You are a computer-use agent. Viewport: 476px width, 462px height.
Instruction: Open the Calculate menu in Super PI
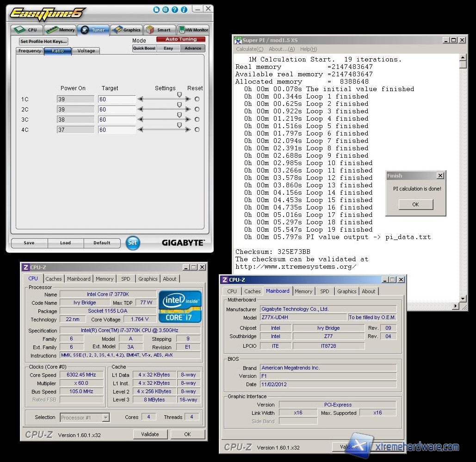click(x=249, y=49)
